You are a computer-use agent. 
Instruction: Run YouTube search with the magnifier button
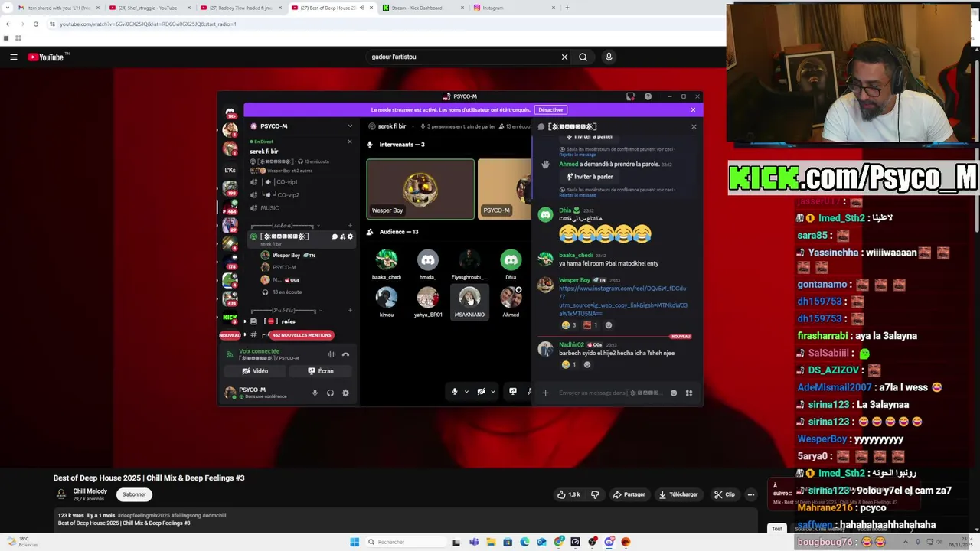coord(583,57)
